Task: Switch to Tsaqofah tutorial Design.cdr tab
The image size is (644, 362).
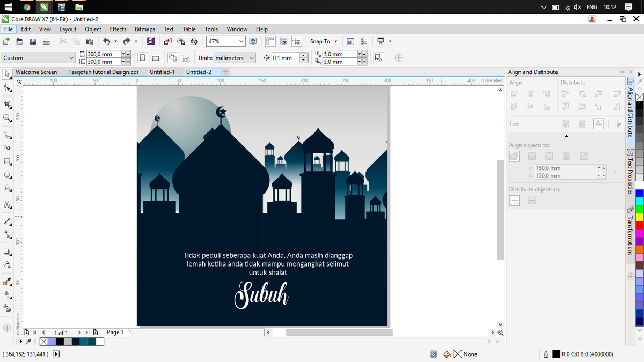Action: [104, 72]
